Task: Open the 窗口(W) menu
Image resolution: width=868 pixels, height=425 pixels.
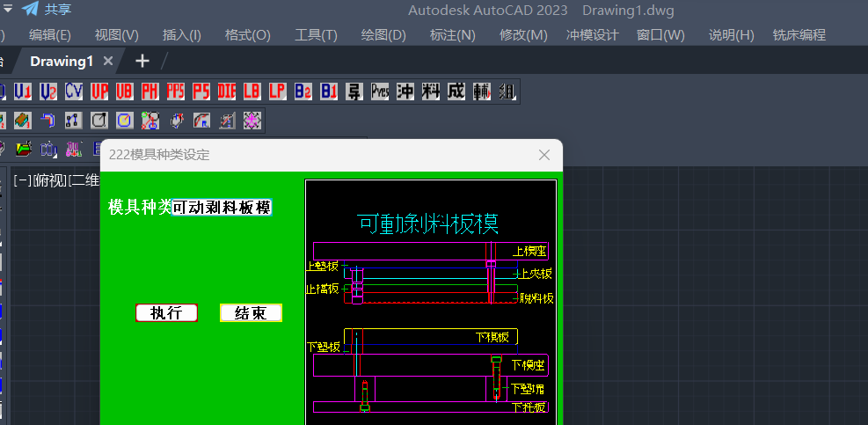Action: pos(661,35)
